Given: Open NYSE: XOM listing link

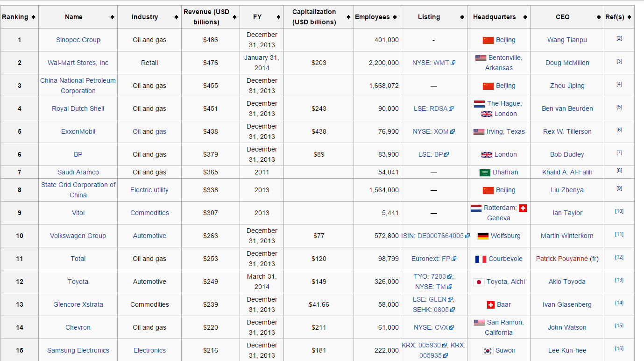Looking at the screenshot, I should pyautogui.click(x=433, y=131).
